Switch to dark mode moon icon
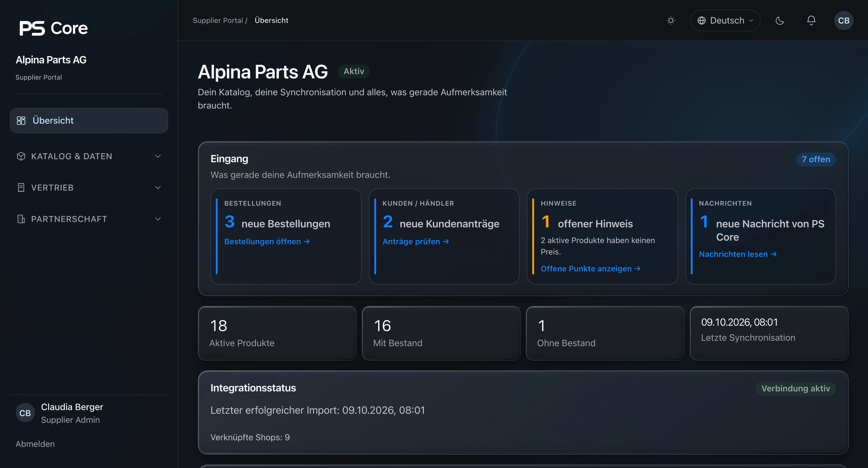 (780, 21)
